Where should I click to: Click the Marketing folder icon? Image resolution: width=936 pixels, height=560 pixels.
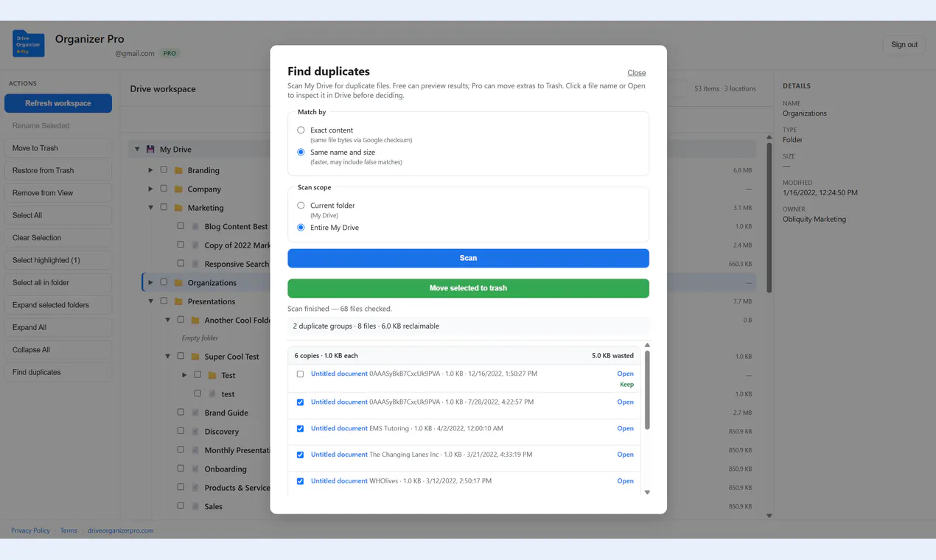[178, 208]
